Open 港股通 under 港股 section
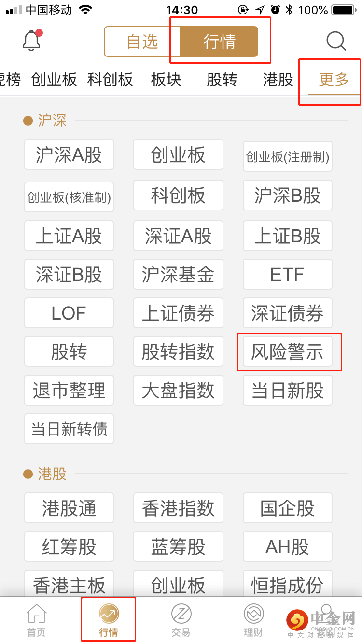The height and width of the screenshot is (644, 362). 69,508
